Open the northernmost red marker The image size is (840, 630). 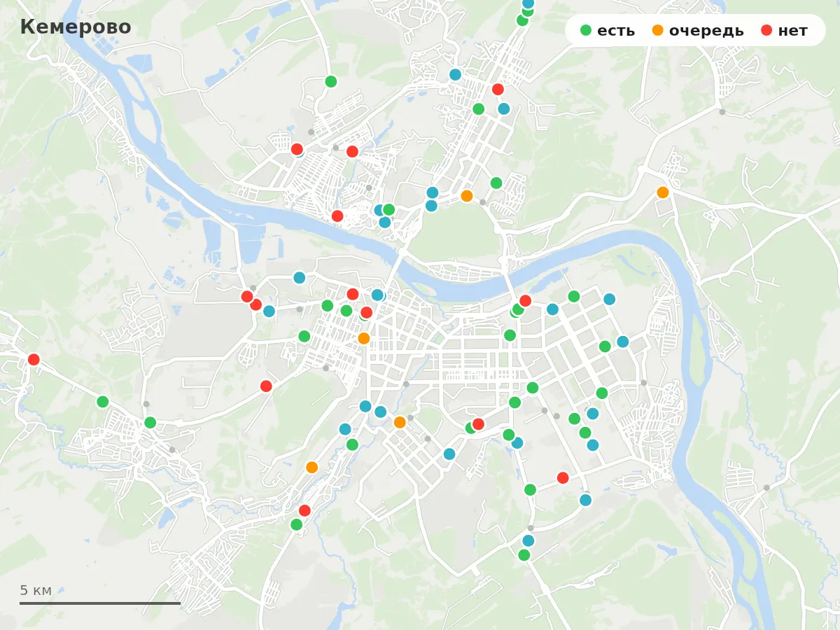tap(498, 89)
